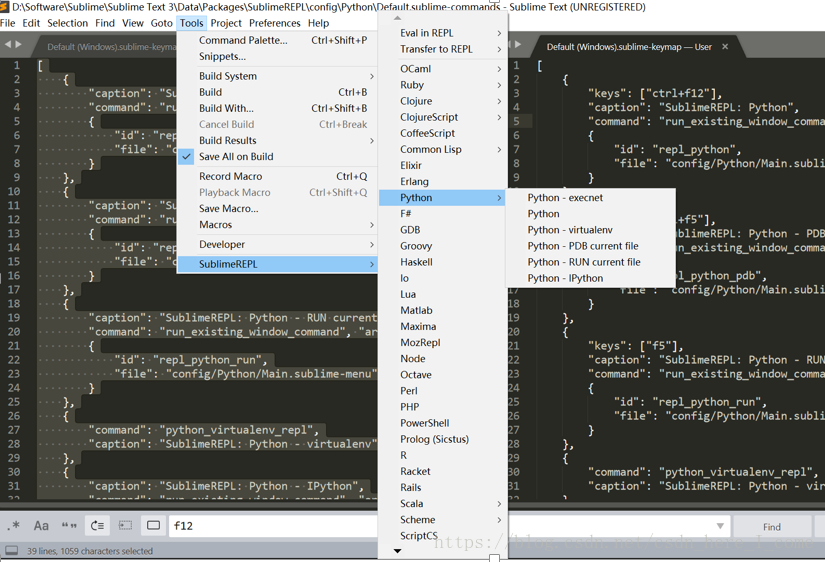Expand Clojure REPL submenu
The image size is (825, 562).
pos(442,101)
